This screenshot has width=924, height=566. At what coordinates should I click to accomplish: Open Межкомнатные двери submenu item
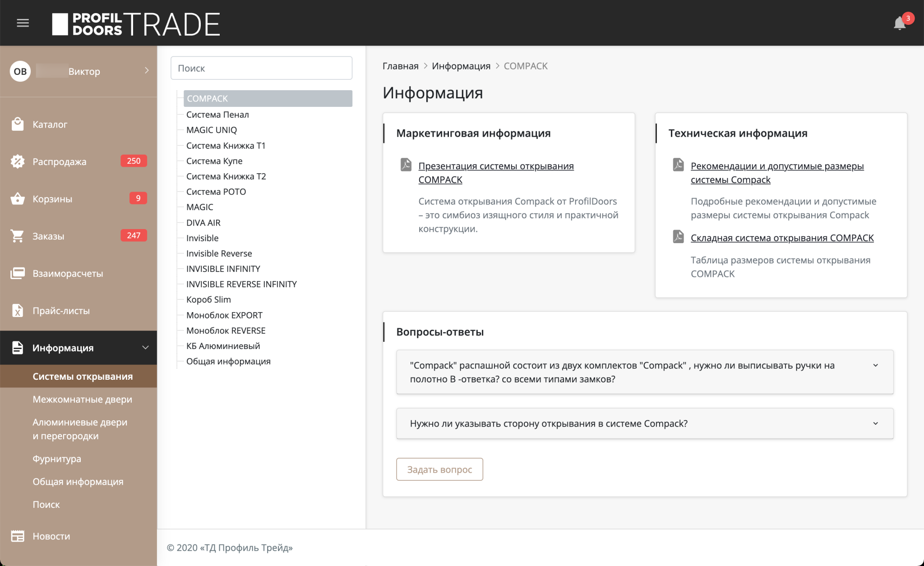[82, 399]
